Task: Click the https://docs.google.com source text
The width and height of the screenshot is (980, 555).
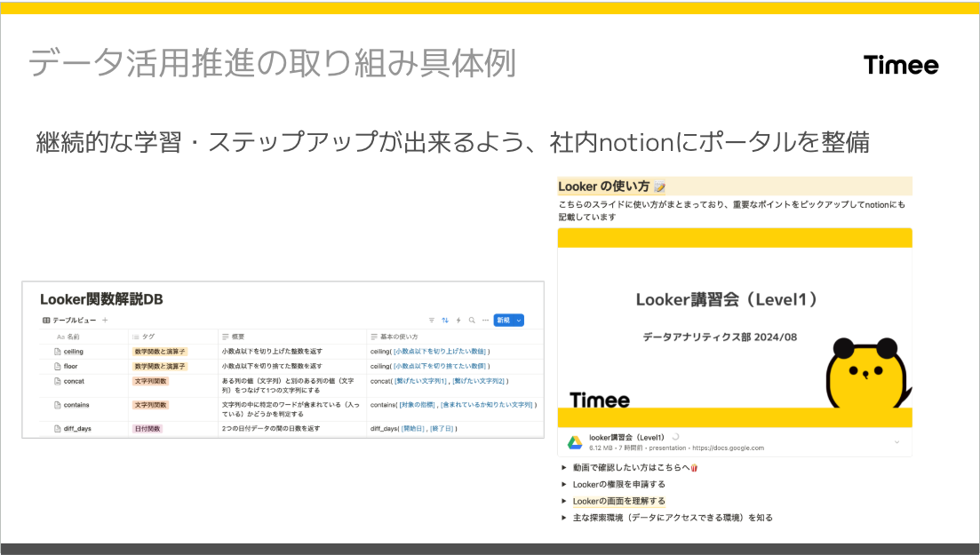Action: pos(729,448)
